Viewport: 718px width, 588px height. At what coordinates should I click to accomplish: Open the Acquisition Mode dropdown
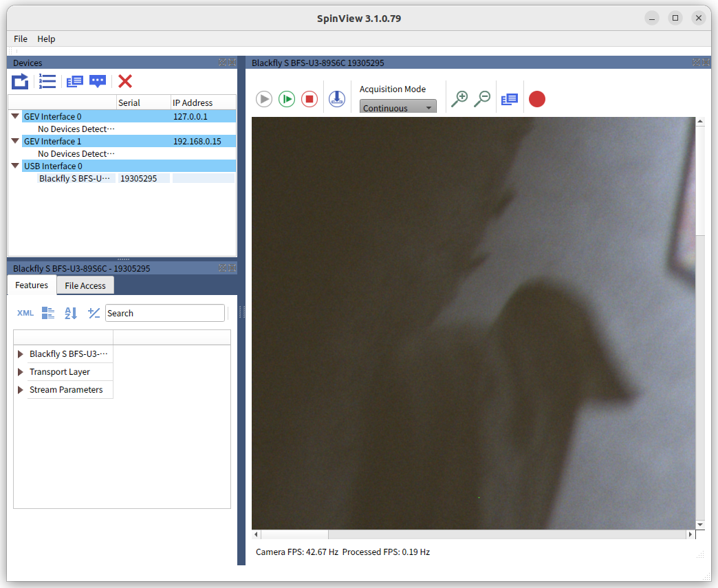(398, 107)
